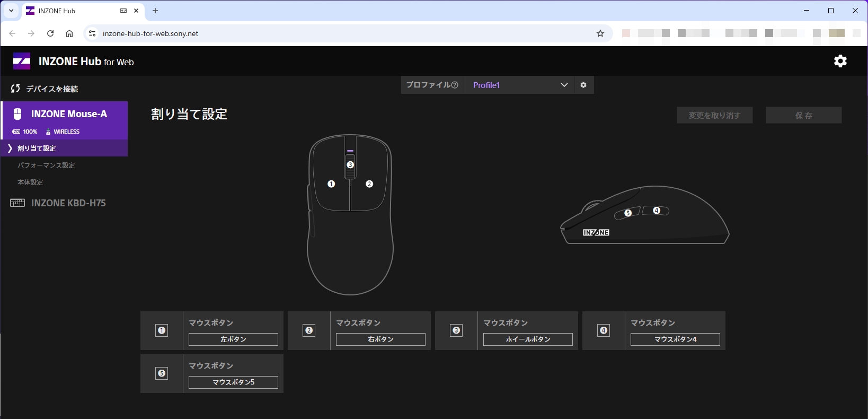Click the profile help question mark icon
The image size is (868, 419).
point(455,85)
